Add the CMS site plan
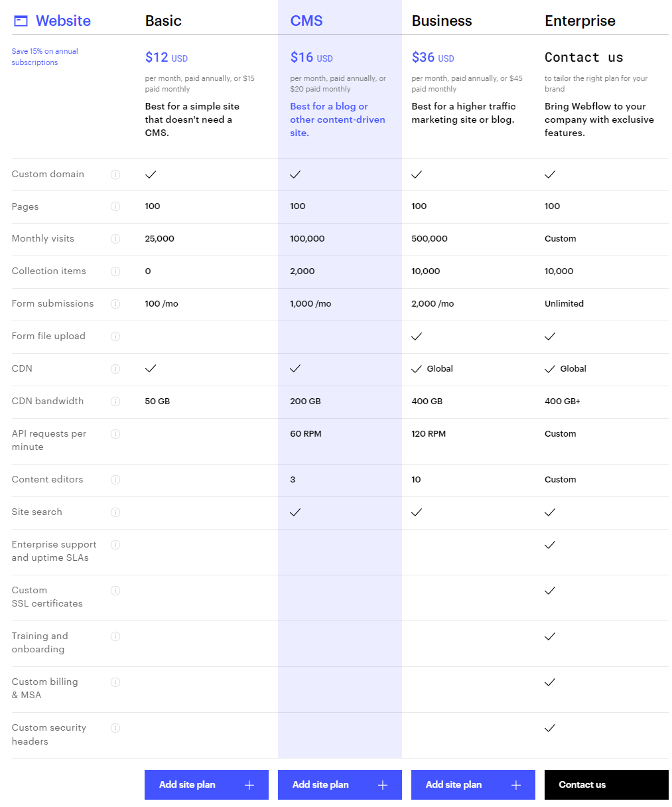This screenshot has height=807, width=672. pyautogui.click(x=340, y=784)
